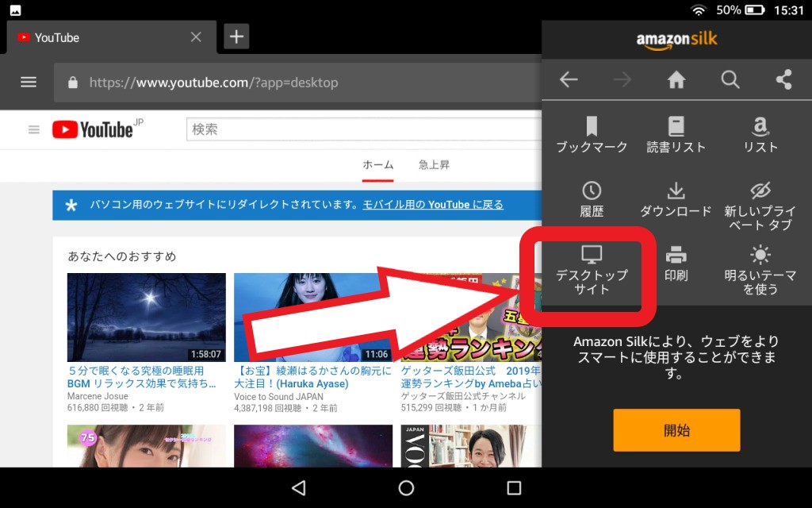Screen dimensions: 812x508
Task: Open 読書リスト (Reading list)
Action: (x=676, y=135)
